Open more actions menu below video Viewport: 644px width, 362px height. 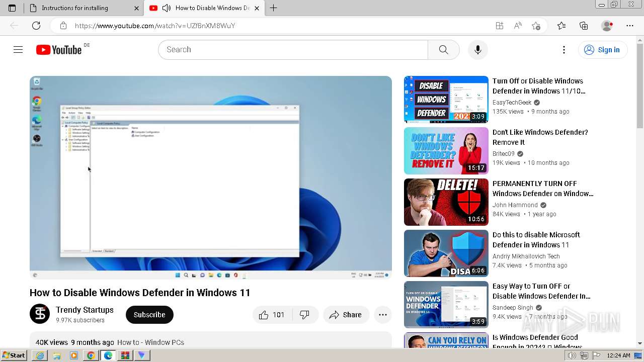pyautogui.click(x=383, y=315)
